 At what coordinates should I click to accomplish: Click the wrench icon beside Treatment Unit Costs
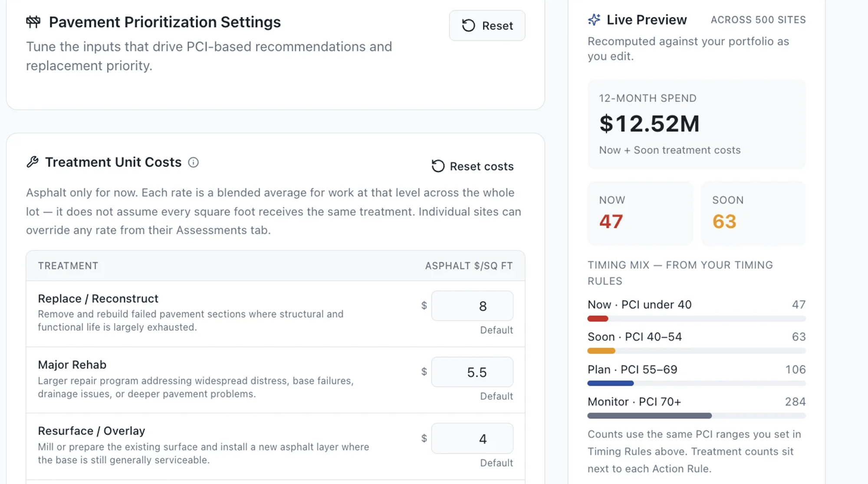[x=33, y=162]
